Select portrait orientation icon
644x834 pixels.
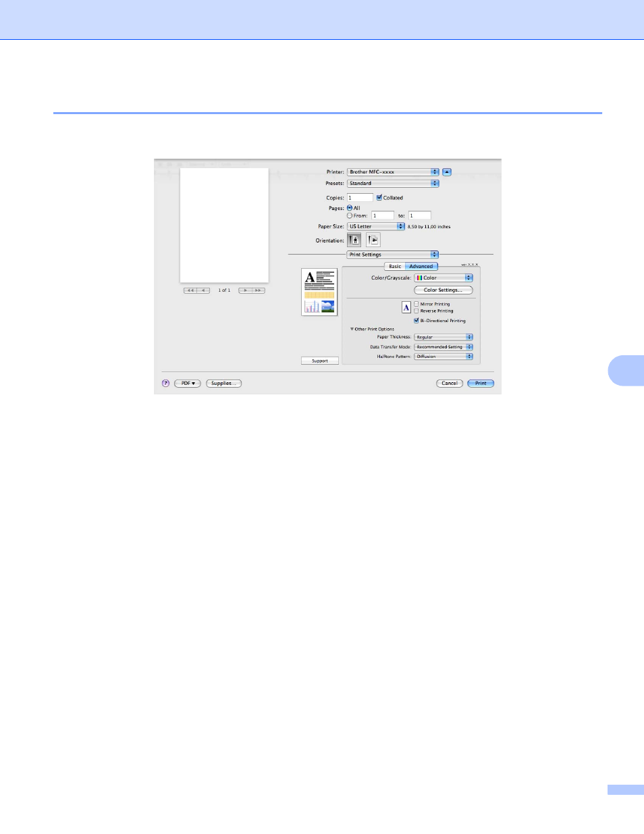tap(354, 240)
